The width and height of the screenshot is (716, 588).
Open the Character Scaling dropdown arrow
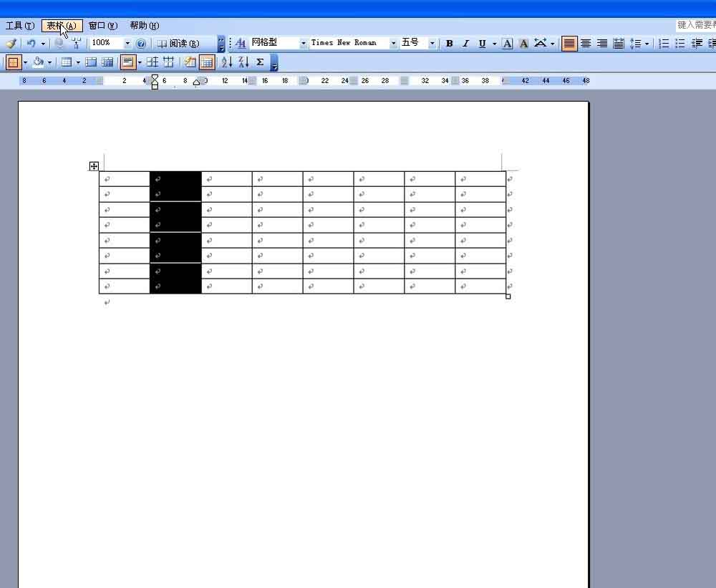pyautogui.click(x=553, y=44)
